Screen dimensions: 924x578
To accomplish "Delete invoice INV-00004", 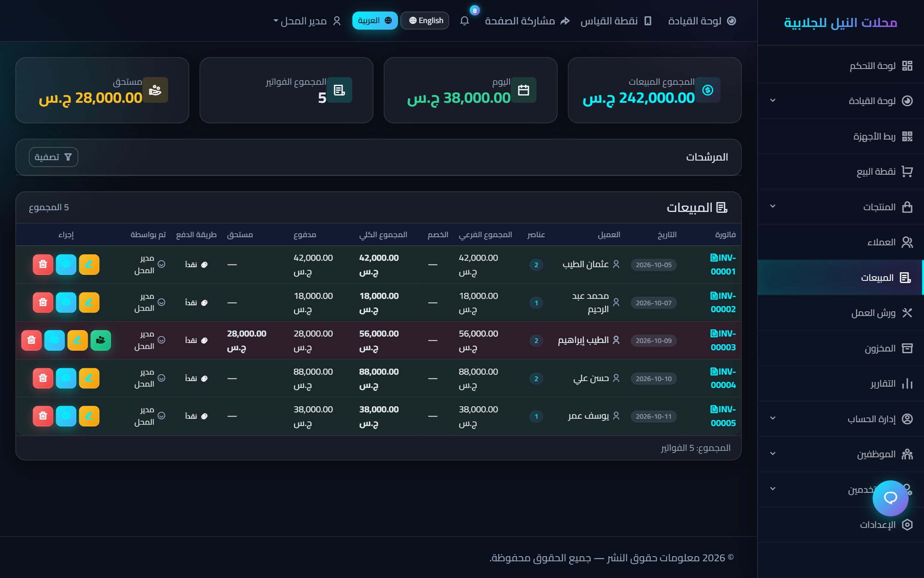I will click(43, 378).
